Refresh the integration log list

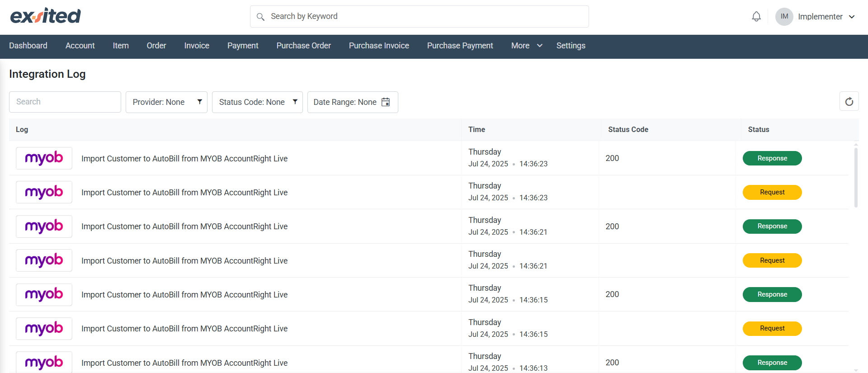pyautogui.click(x=849, y=101)
